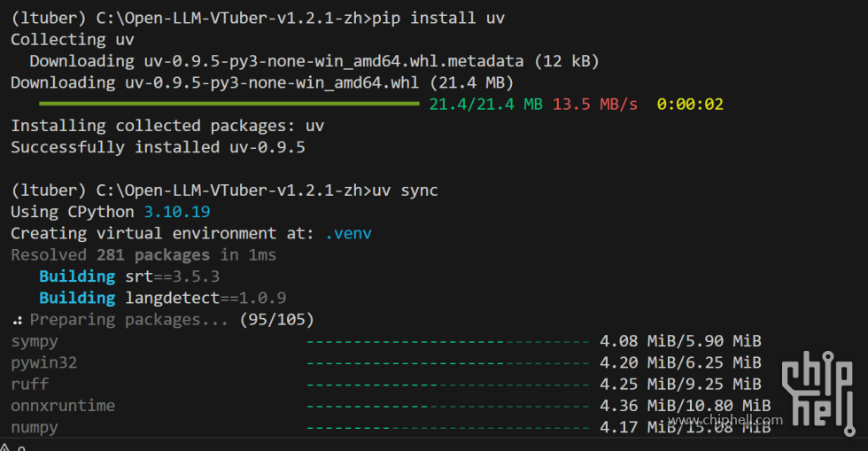Click the ruff download progress bar

click(x=447, y=385)
